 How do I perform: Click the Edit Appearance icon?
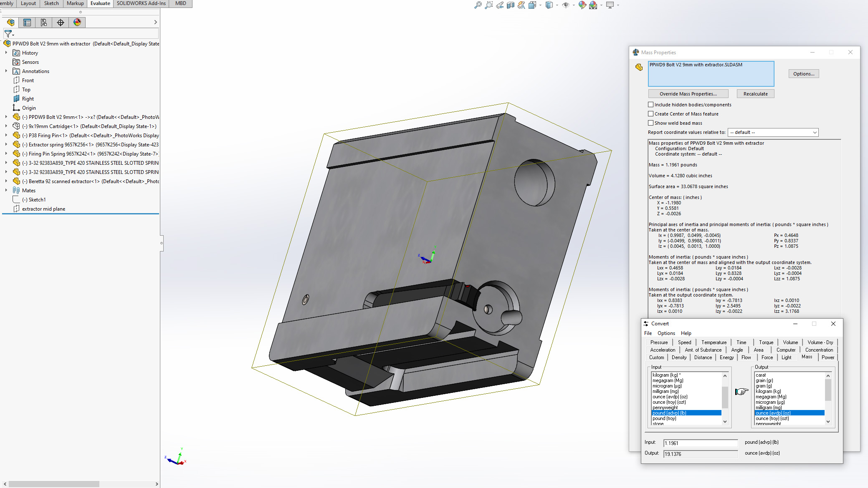pos(582,5)
